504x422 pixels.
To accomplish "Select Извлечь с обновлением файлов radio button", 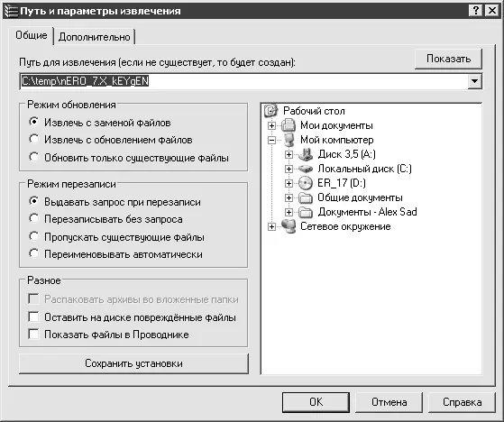I will 33,139.
